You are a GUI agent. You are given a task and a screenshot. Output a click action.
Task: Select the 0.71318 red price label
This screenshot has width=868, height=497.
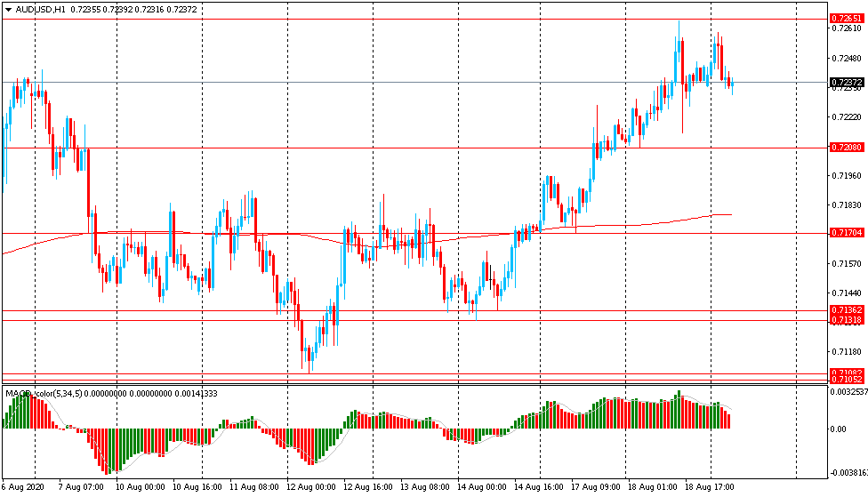tap(847, 320)
